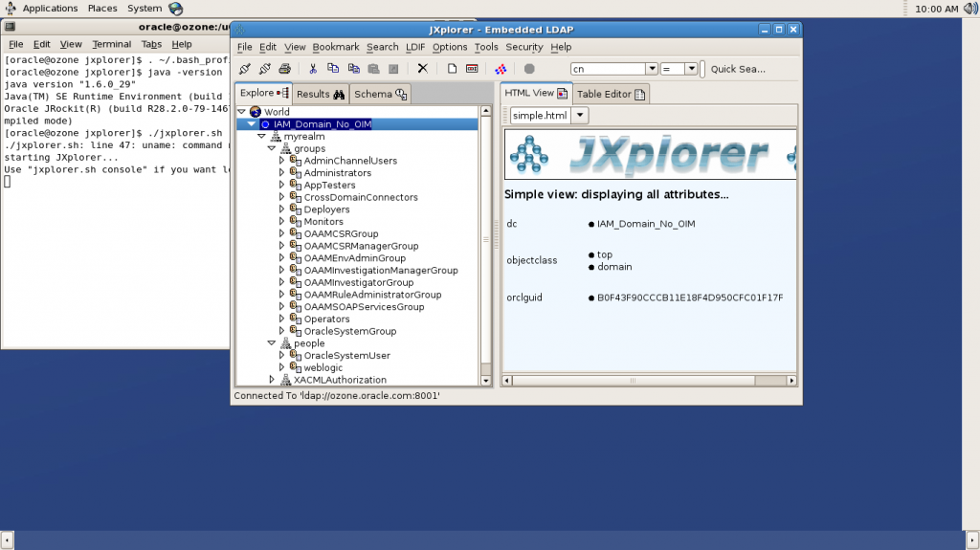Viewport: 980px width, 550px height.
Task: Click the Disconnect toolbar icon
Action: (x=265, y=69)
